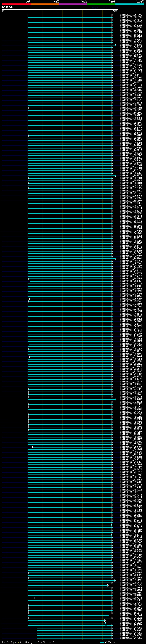Open hit UniRef100_P07371
The image size is (146, 644).
131,22
